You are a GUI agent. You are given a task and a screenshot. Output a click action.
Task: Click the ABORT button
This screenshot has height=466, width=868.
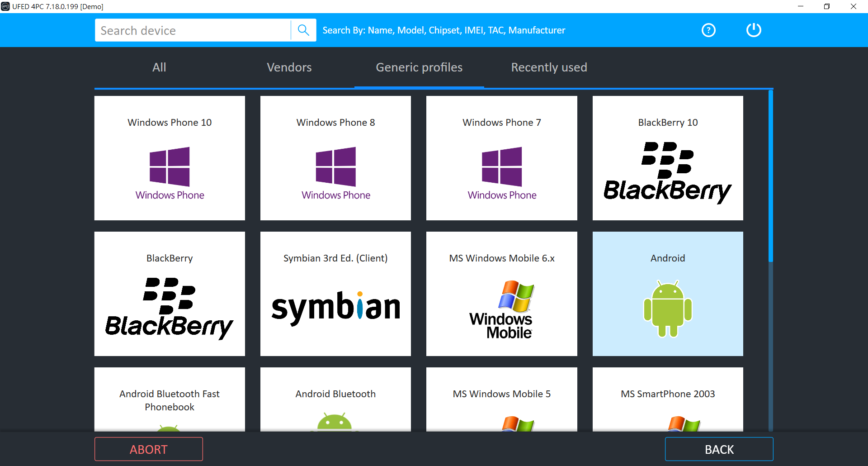pyautogui.click(x=149, y=449)
